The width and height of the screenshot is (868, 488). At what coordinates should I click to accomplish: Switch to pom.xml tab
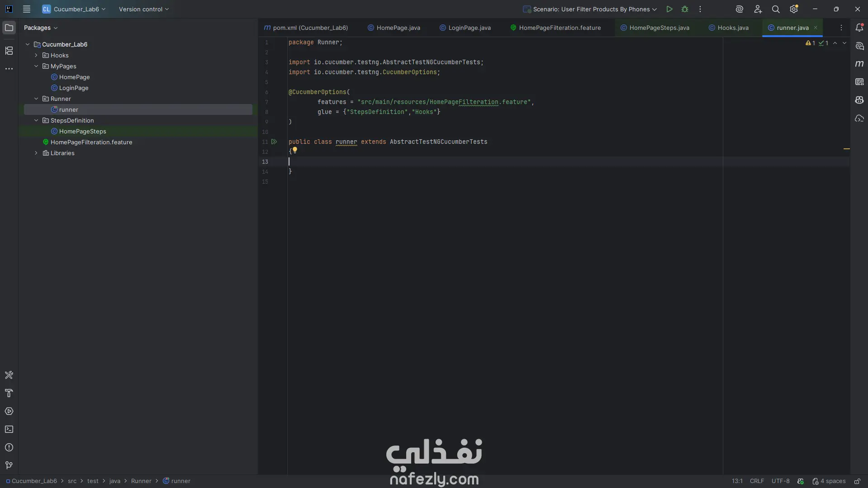306,28
